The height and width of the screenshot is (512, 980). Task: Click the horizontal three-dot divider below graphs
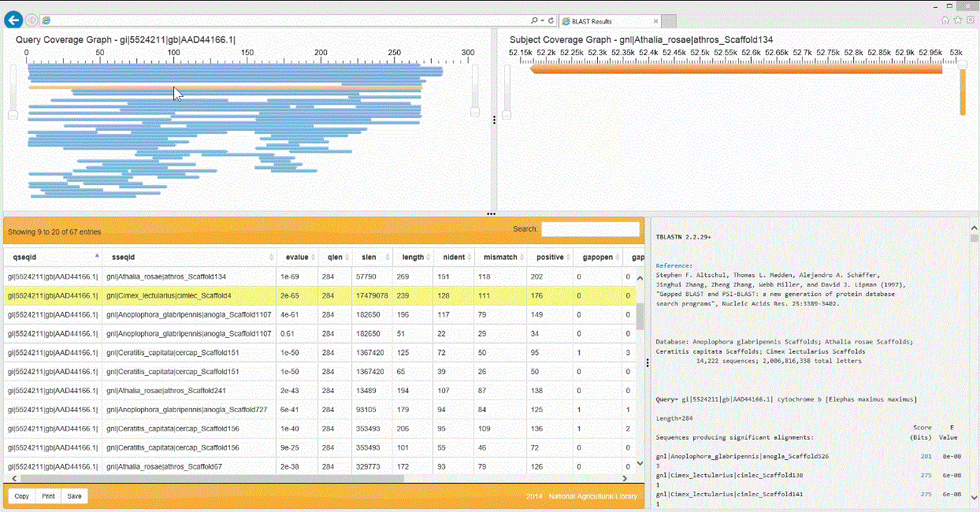tap(491, 213)
